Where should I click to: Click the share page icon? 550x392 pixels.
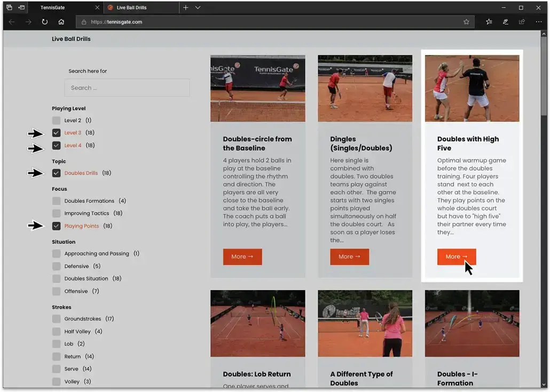point(522,22)
